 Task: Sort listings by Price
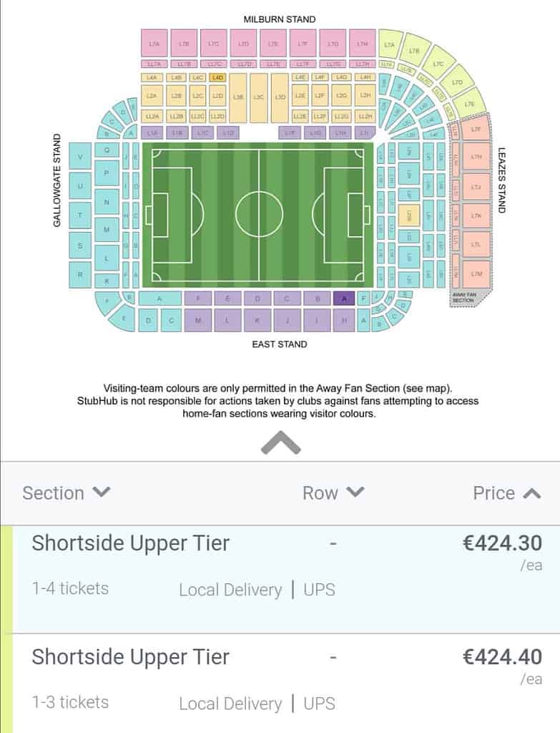tap(507, 493)
